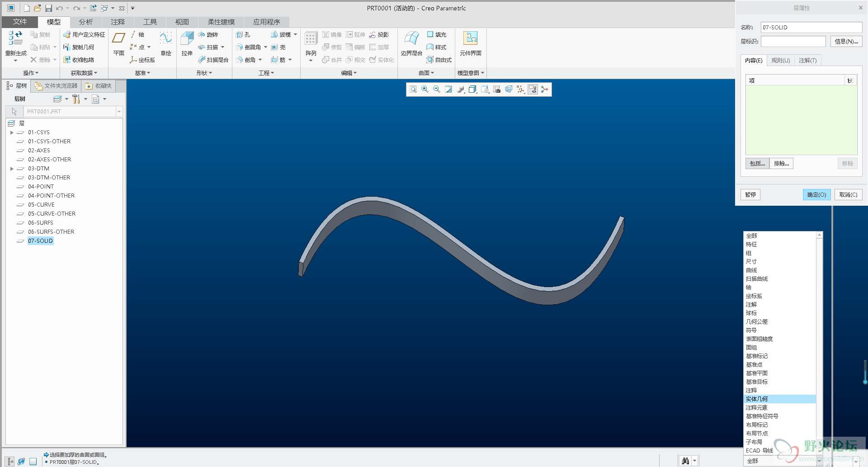Click the 确定(O) button

tap(816, 194)
